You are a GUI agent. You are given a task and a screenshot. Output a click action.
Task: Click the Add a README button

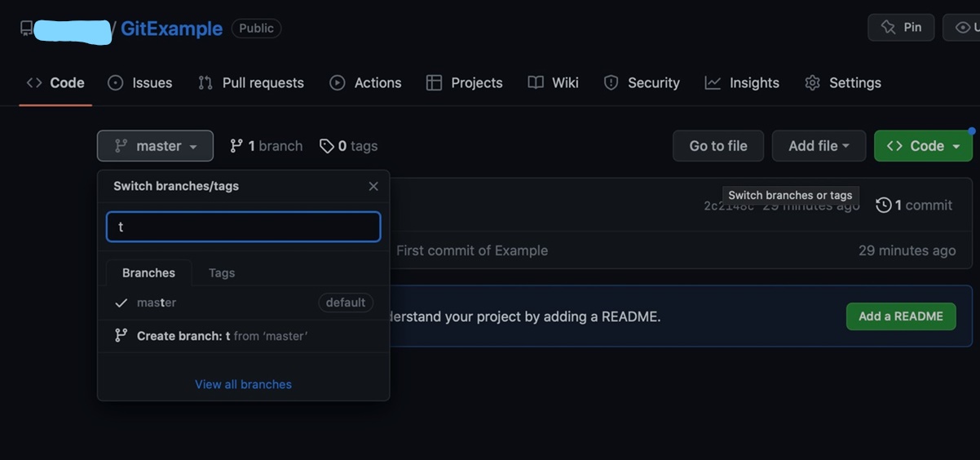(901, 316)
